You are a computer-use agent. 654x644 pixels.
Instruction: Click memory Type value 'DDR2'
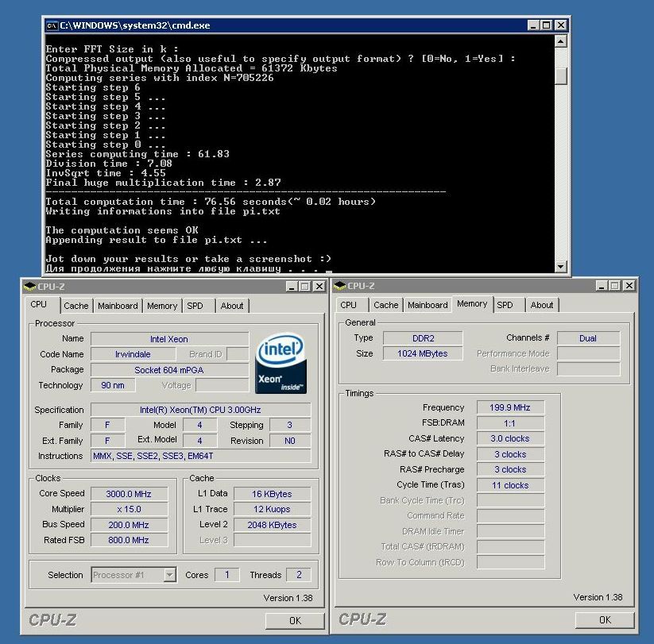click(x=423, y=338)
